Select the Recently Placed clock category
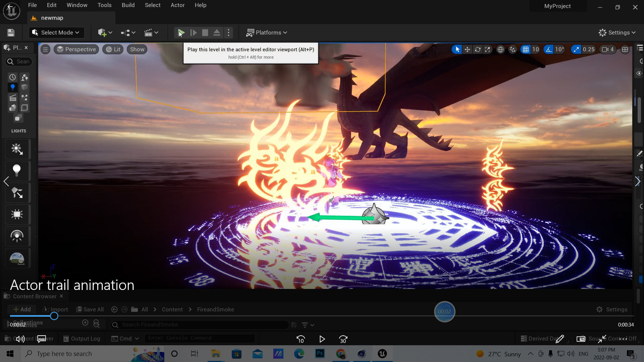This screenshot has width=644, height=362. click(x=12, y=77)
